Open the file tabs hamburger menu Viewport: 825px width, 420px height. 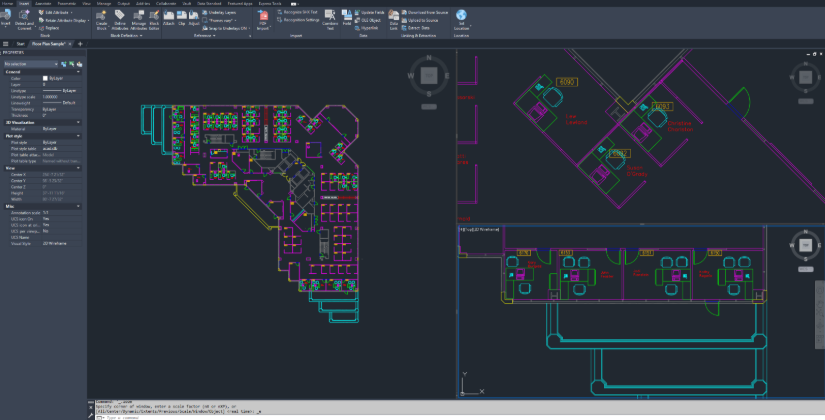tap(6, 44)
